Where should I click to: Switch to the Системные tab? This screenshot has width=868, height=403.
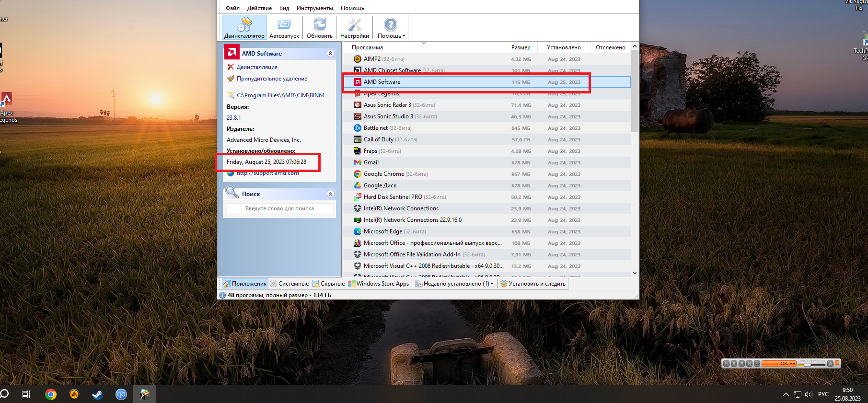[289, 284]
